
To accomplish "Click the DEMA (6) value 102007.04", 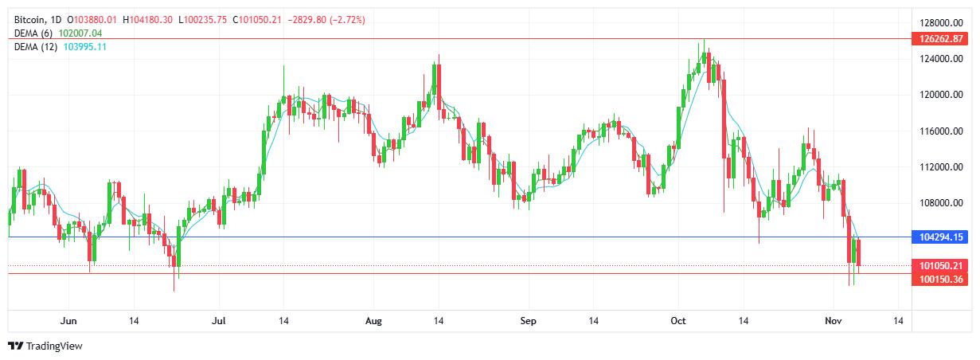I will click(80, 33).
